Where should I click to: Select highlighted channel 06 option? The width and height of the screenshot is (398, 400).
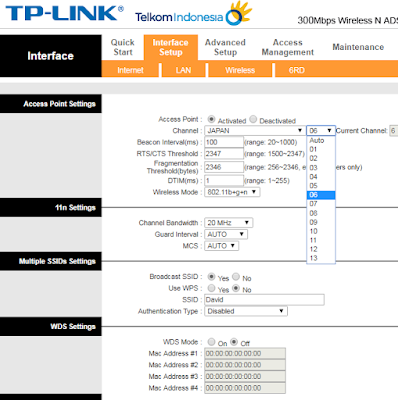[321, 195]
